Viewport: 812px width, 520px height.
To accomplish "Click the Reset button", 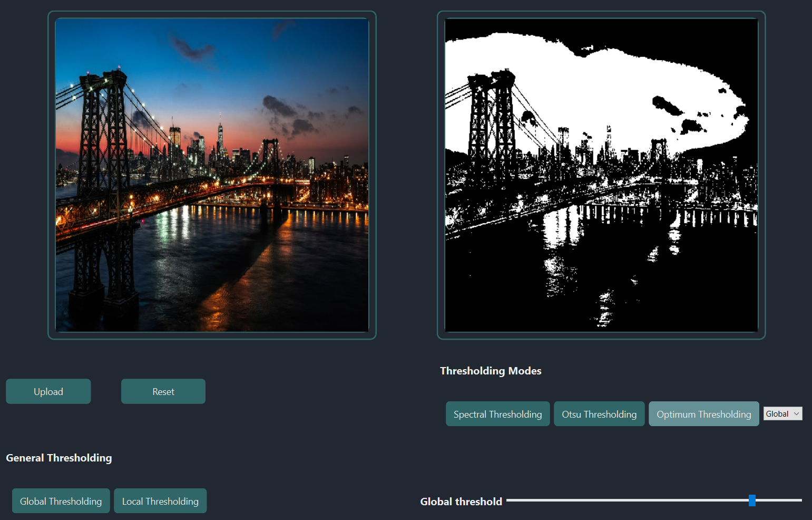I will [x=163, y=391].
